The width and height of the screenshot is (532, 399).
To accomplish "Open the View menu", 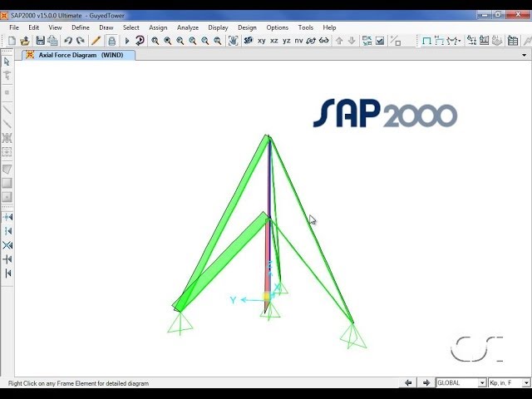I will coord(55,27).
